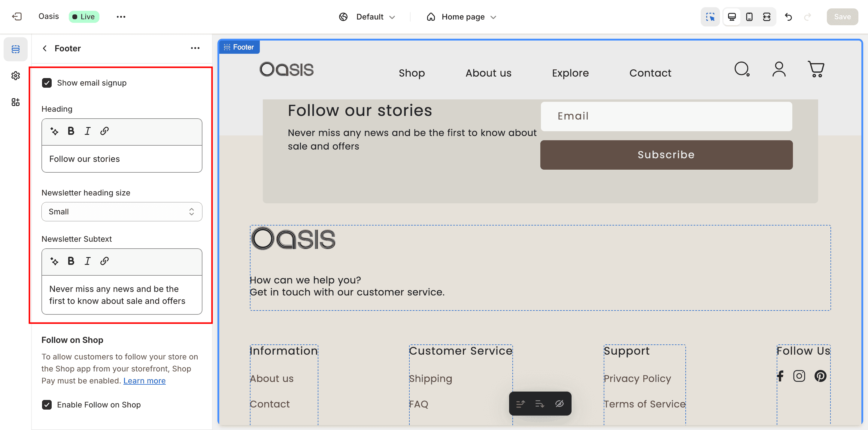The height and width of the screenshot is (430, 868).
Task: Insert link in Newsletter Subtext editor
Action: 105,261
